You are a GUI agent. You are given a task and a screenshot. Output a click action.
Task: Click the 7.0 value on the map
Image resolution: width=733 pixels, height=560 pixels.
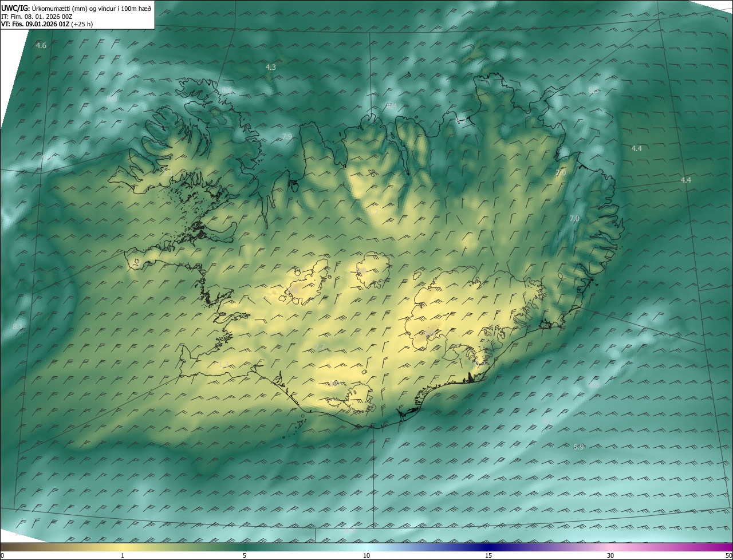click(x=574, y=218)
